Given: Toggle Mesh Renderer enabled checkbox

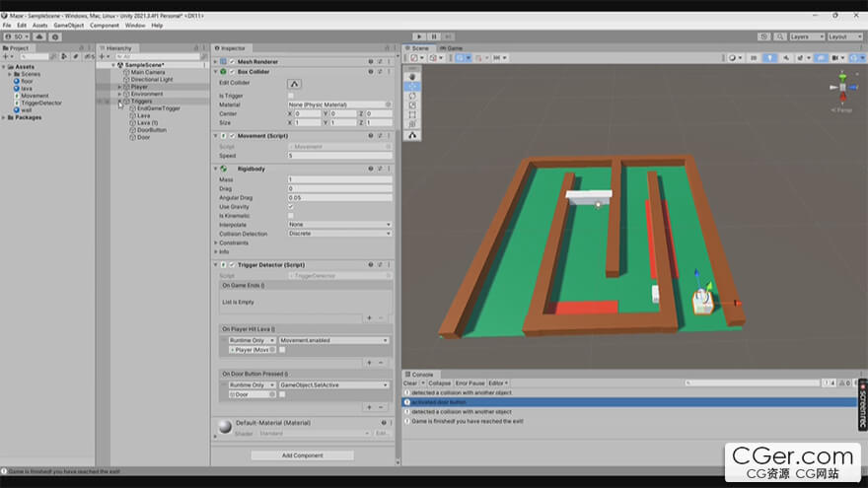Looking at the screenshot, I should coord(232,62).
